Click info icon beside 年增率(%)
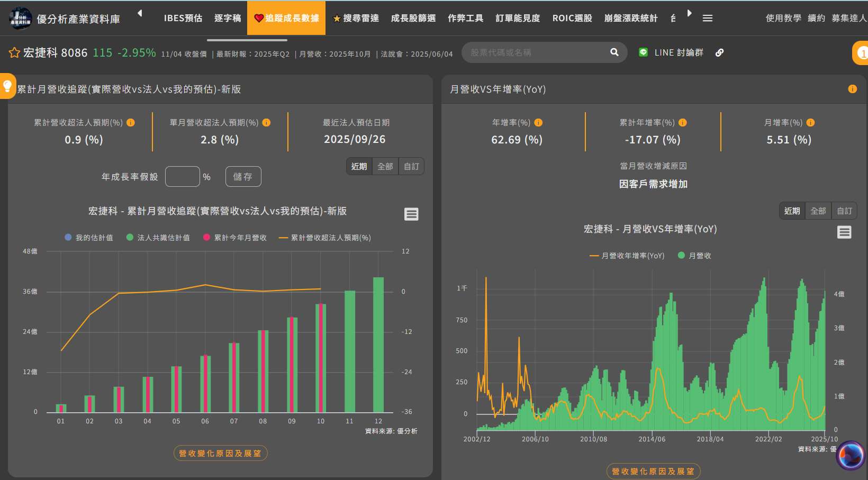 click(538, 123)
